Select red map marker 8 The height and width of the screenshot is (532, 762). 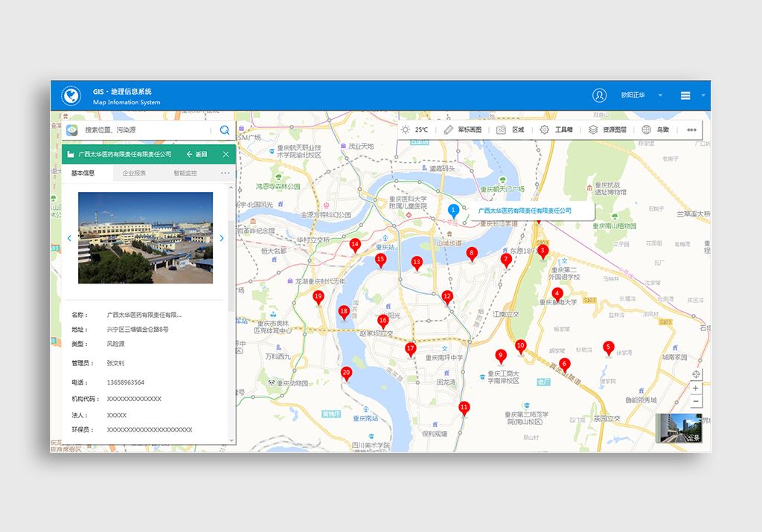[x=471, y=254]
